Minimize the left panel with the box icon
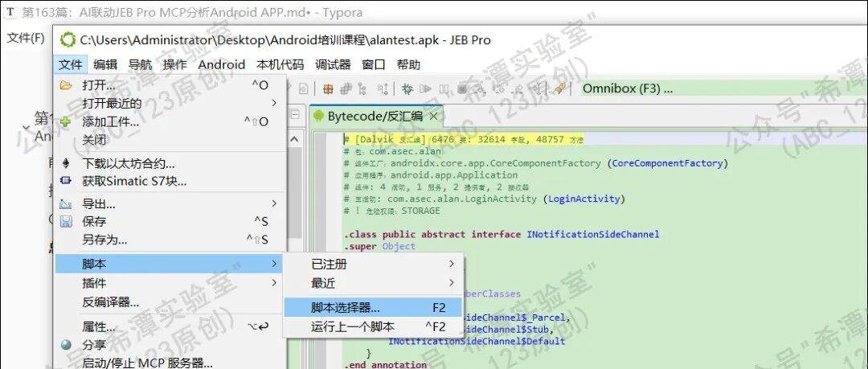Viewport: 868px width, 369px height. point(295,115)
